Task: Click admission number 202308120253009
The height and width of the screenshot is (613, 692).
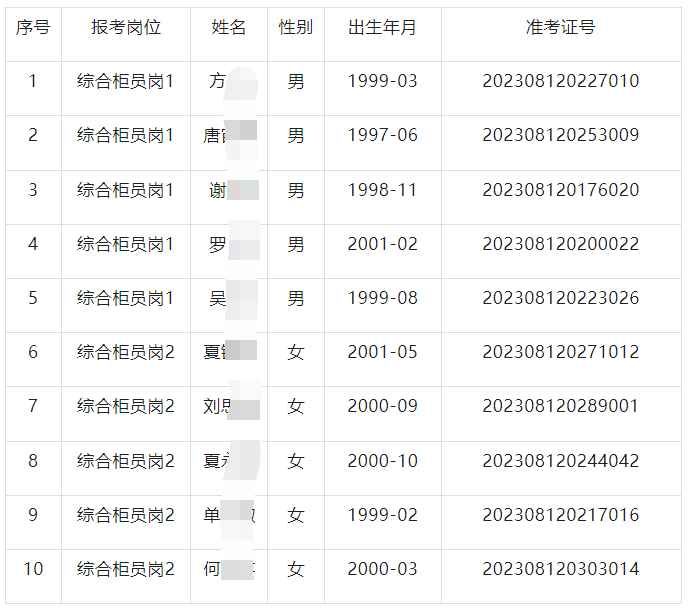Action: tap(560, 135)
